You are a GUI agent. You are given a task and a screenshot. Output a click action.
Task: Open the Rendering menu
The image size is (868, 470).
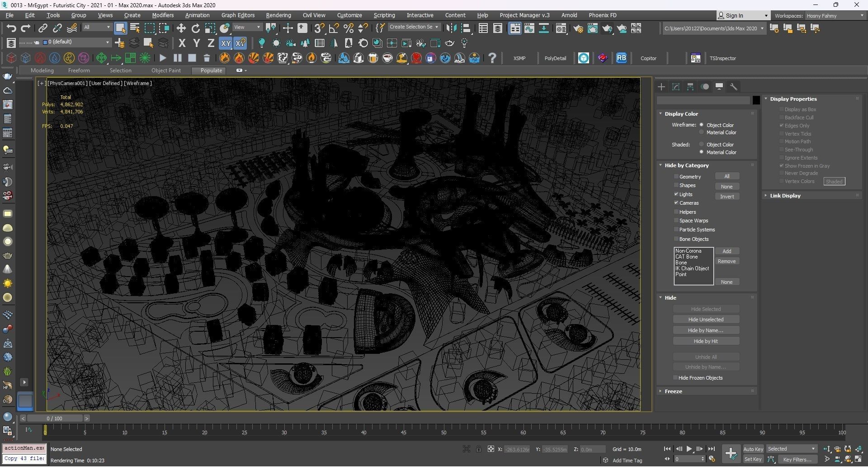pyautogui.click(x=278, y=15)
